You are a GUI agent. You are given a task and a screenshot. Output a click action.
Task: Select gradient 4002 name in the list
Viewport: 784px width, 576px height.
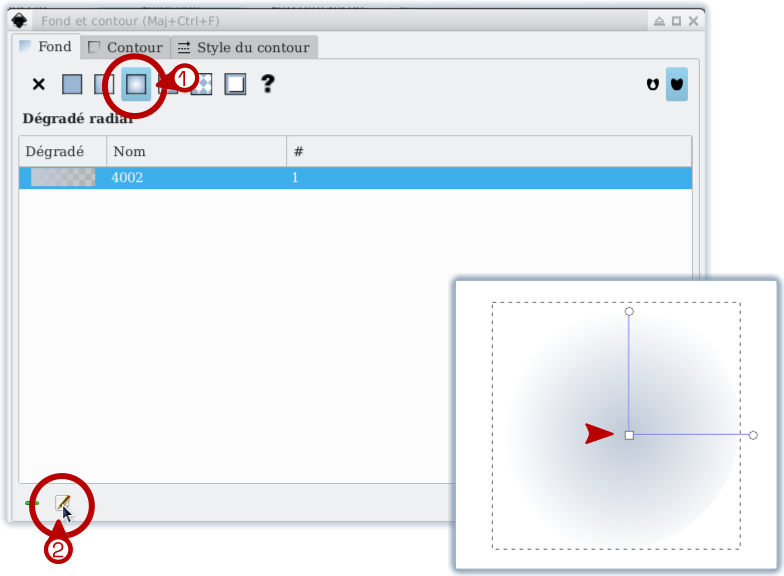[x=128, y=178]
